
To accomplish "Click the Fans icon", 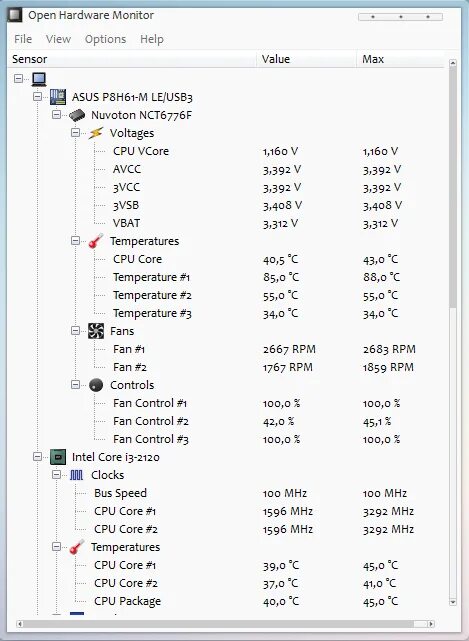I will 96,331.
